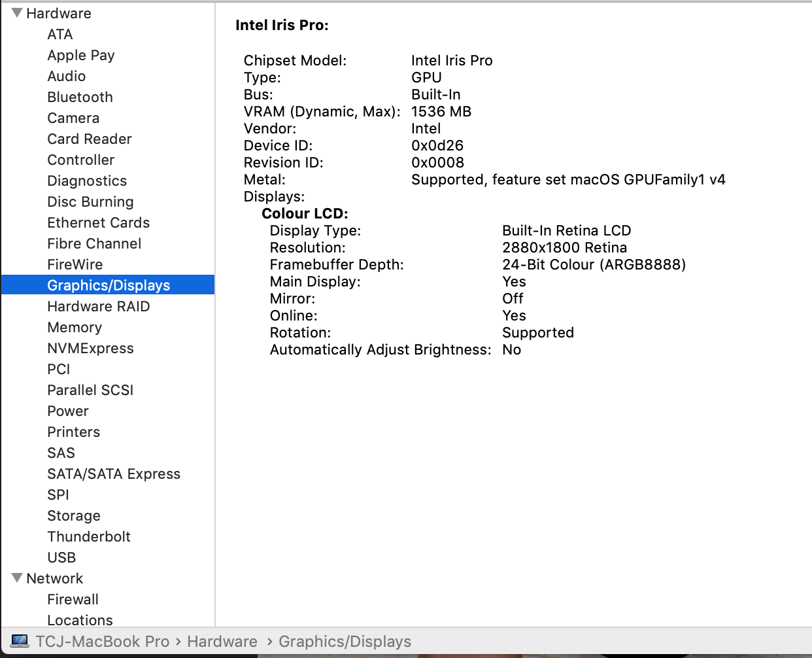Select Ethernet Cards in the sidebar

[x=99, y=222]
